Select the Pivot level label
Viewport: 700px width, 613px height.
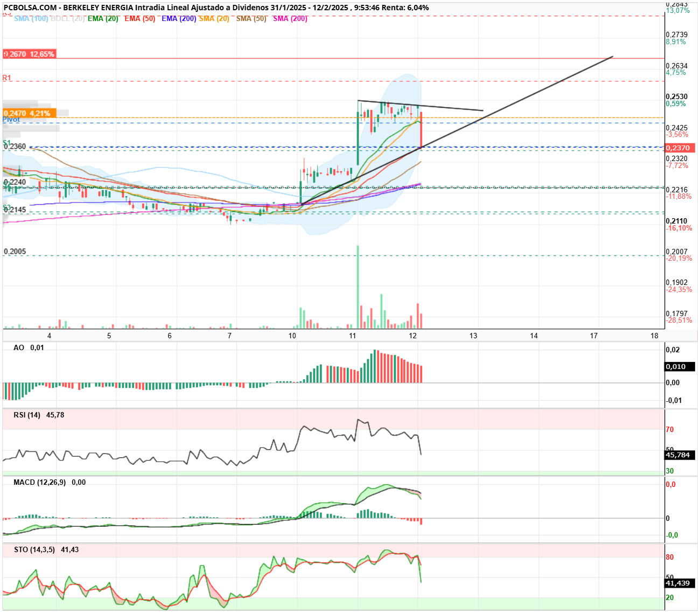point(11,120)
